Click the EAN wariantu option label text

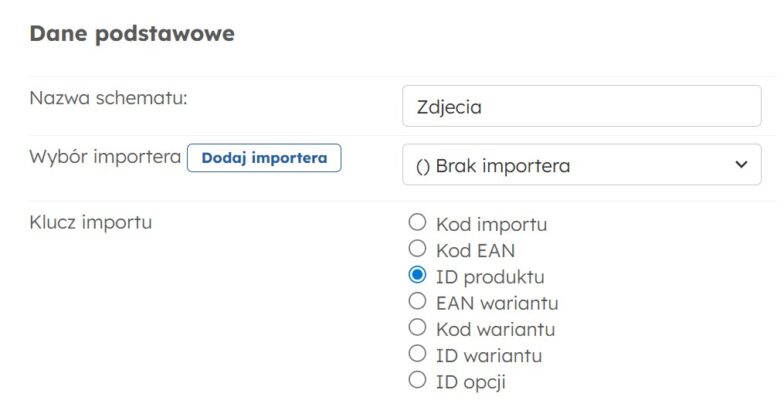tap(497, 302)
